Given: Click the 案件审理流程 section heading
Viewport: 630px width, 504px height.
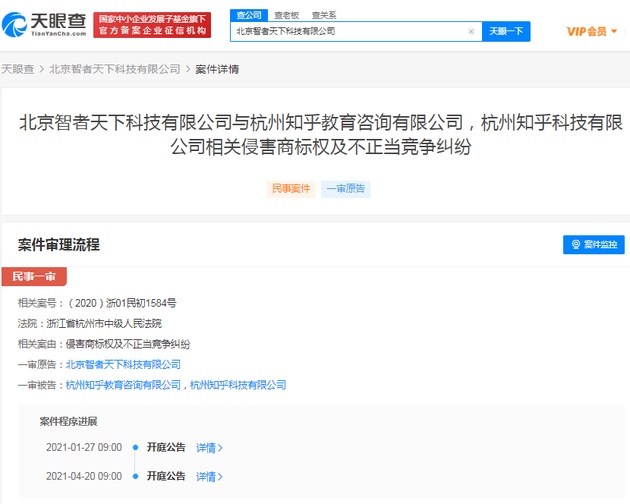Looking at the screenshot, I should click(59, 244).
